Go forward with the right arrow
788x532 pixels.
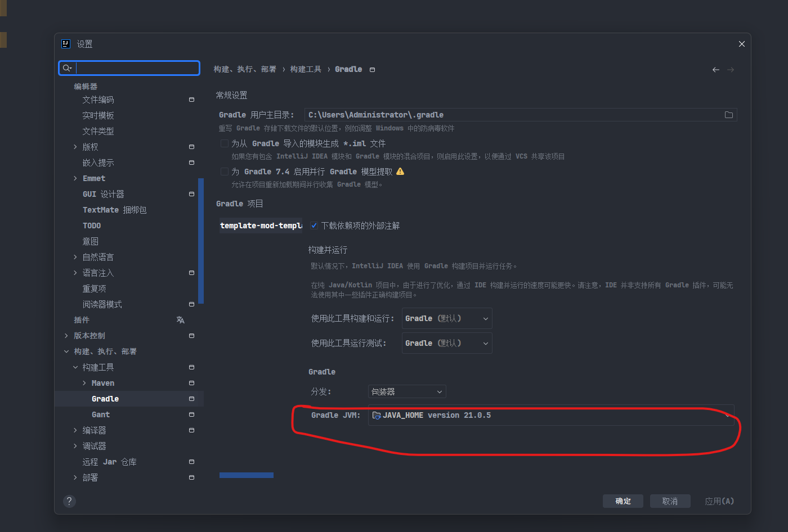point(731,70)
